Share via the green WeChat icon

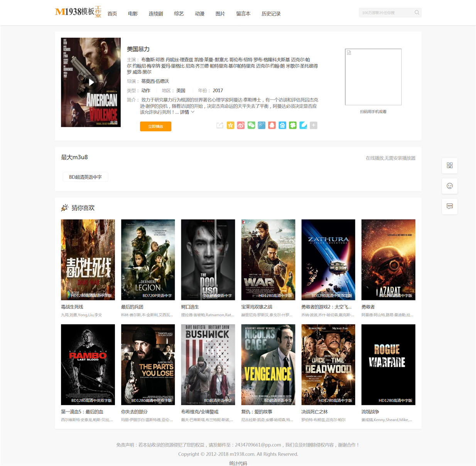251,125
